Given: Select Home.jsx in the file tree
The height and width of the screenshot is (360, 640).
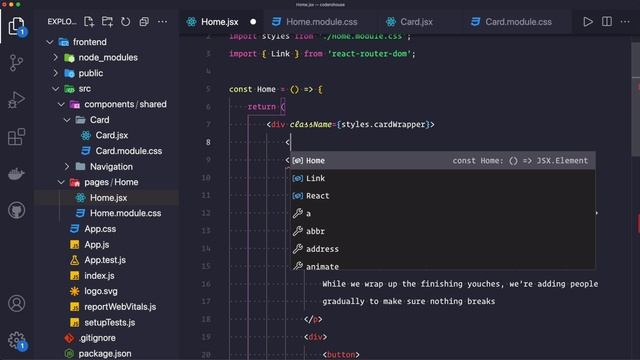Looking at the screenshot, I should tap(109, 198).
